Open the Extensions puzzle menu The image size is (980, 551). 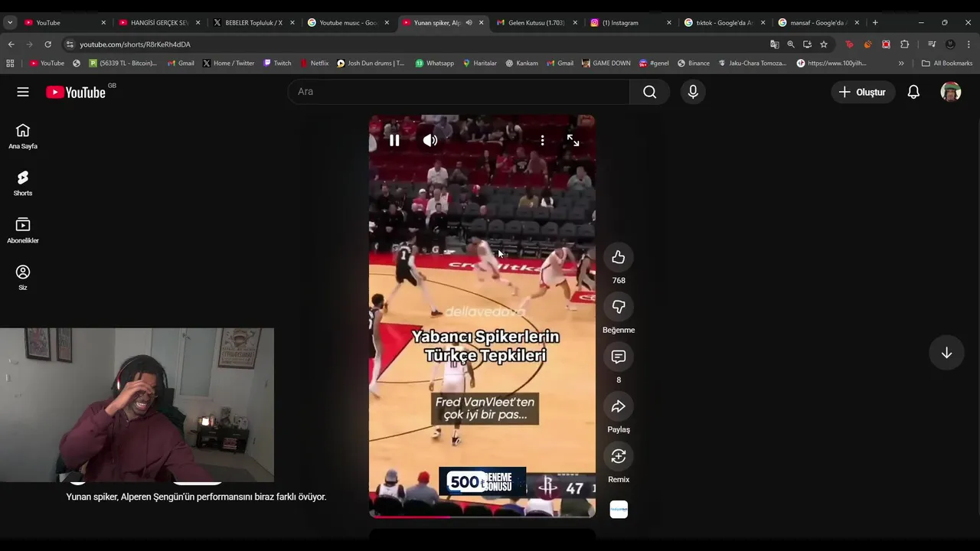point(904,44)
